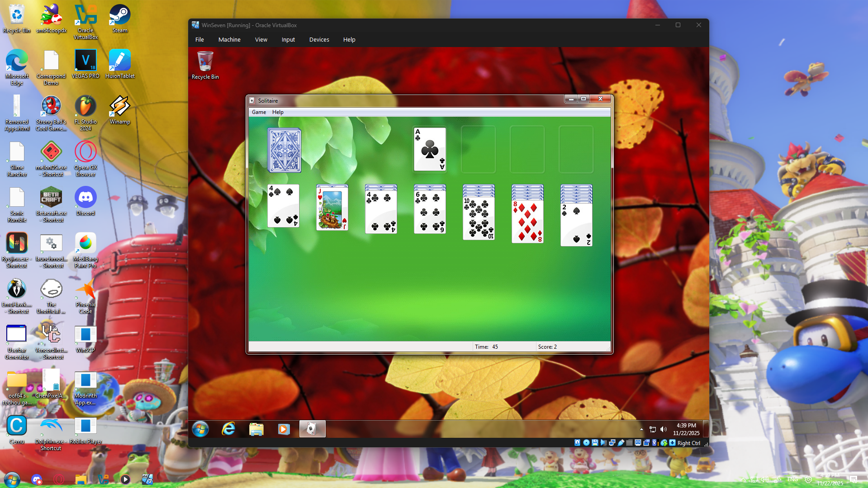The height and width of the screenshot is (488, 868).
Task: Click Solitaire taskbar button in VM
Action: [312, 429]
